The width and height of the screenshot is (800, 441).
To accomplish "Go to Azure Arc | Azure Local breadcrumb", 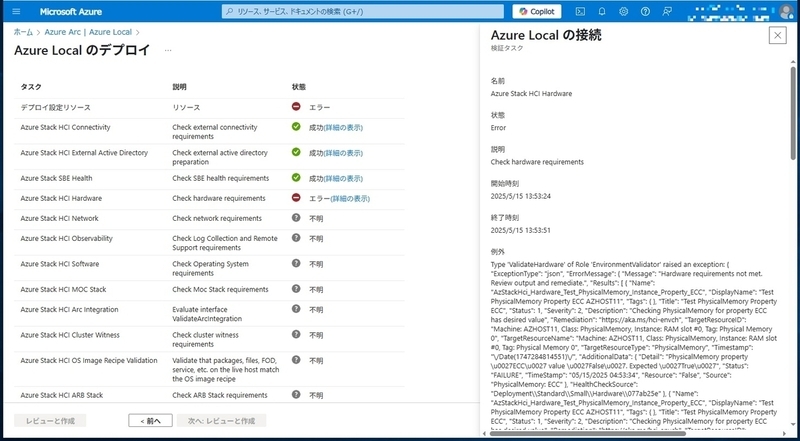I will coord(88,32).
